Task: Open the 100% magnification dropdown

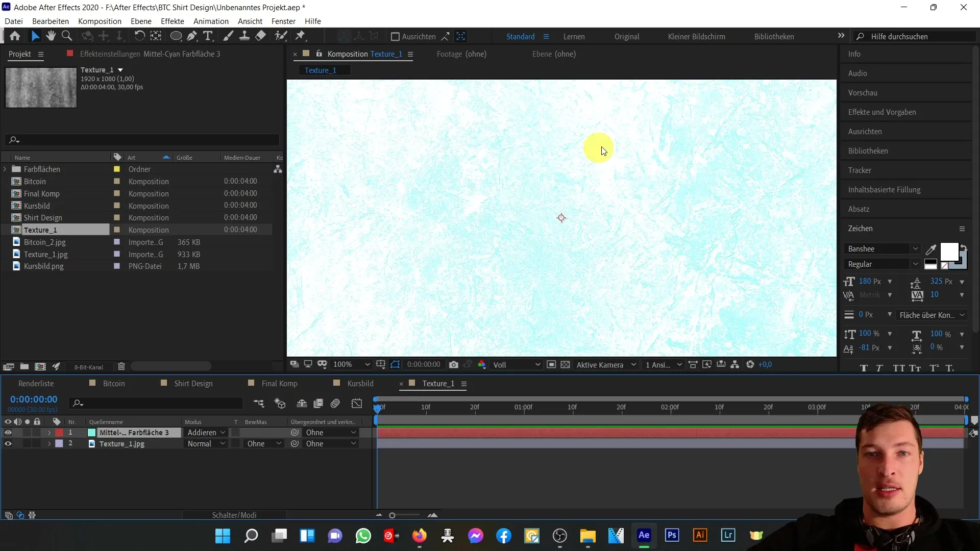Action: pos(351,365)
